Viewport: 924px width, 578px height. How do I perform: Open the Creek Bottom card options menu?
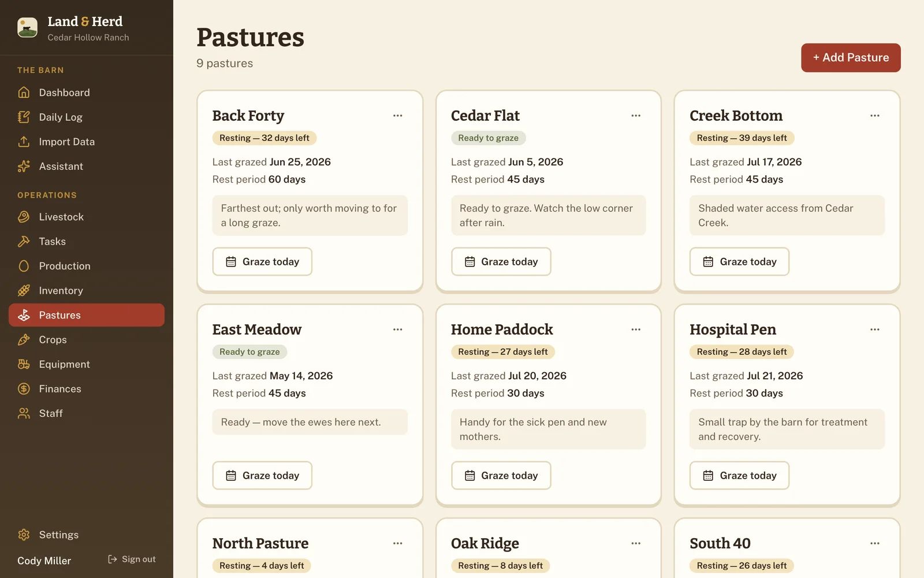[875, 116]
